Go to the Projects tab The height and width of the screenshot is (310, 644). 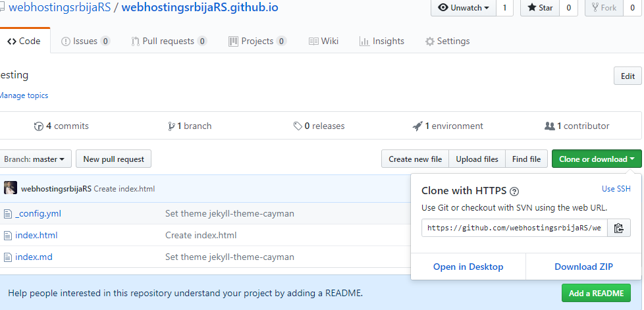tap(257, 41)
